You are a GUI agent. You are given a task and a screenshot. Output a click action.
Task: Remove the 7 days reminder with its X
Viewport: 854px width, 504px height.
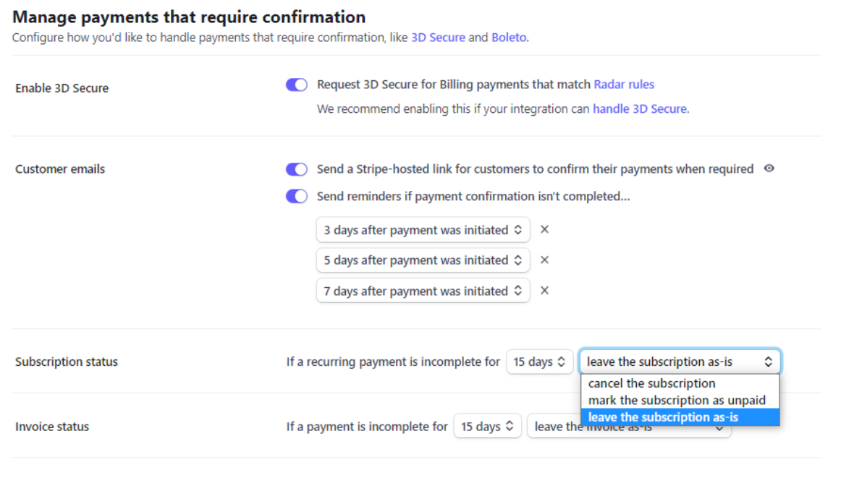click(x=544, y=291)
